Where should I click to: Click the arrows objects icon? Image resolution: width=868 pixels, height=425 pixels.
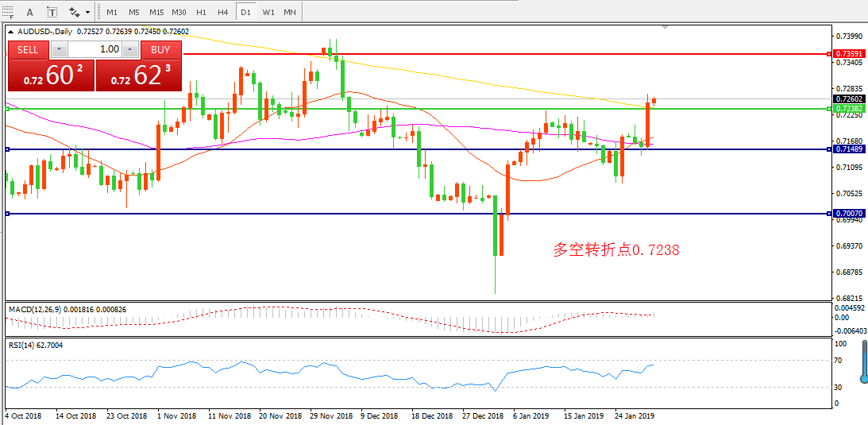(x=75, y=13)
